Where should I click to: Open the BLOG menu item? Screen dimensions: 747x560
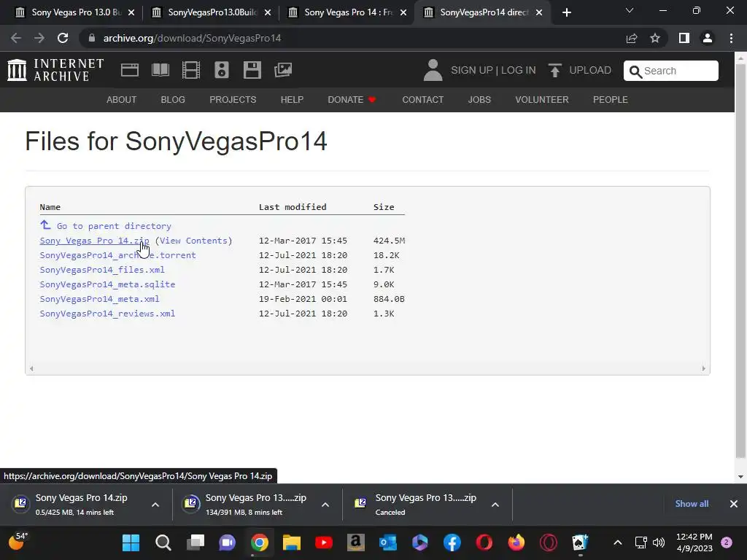point(173,99)
